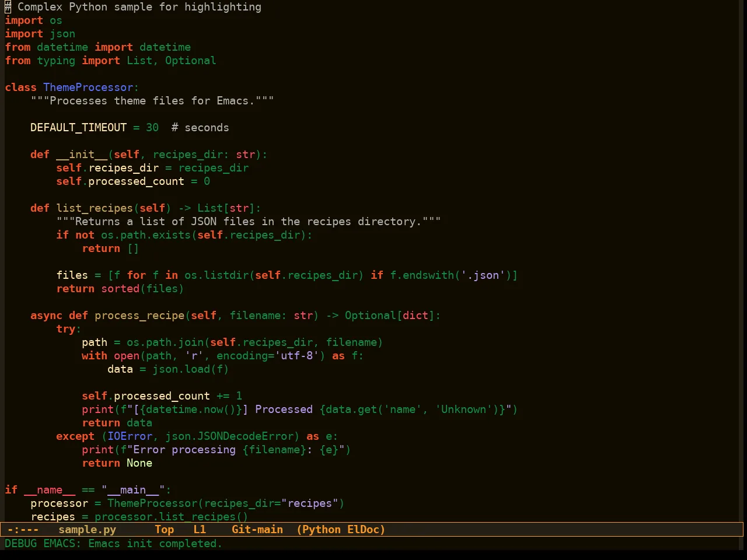
Task: Click the __init__ method name
Action: (82, 155)
